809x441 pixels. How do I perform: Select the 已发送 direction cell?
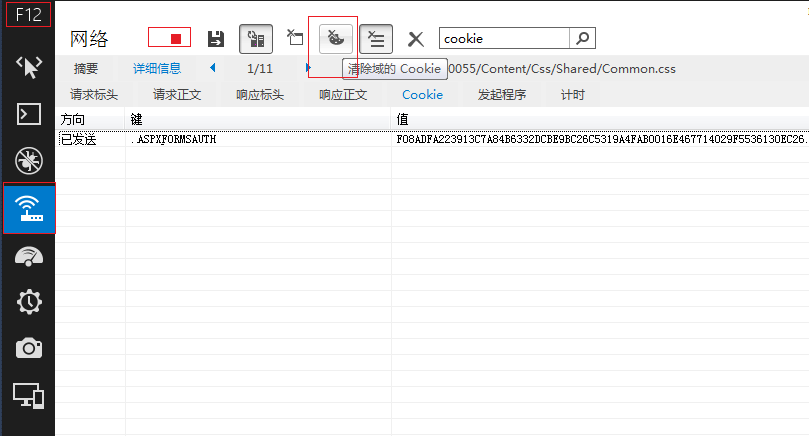coord(90,139)
